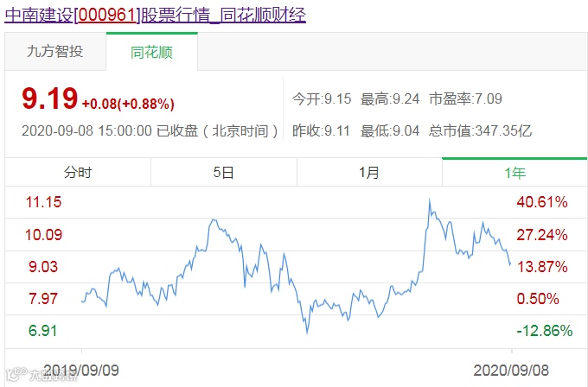Click the 昨收:9.11 value
Screen dimensions: 588x387
[x=321, y=131]
